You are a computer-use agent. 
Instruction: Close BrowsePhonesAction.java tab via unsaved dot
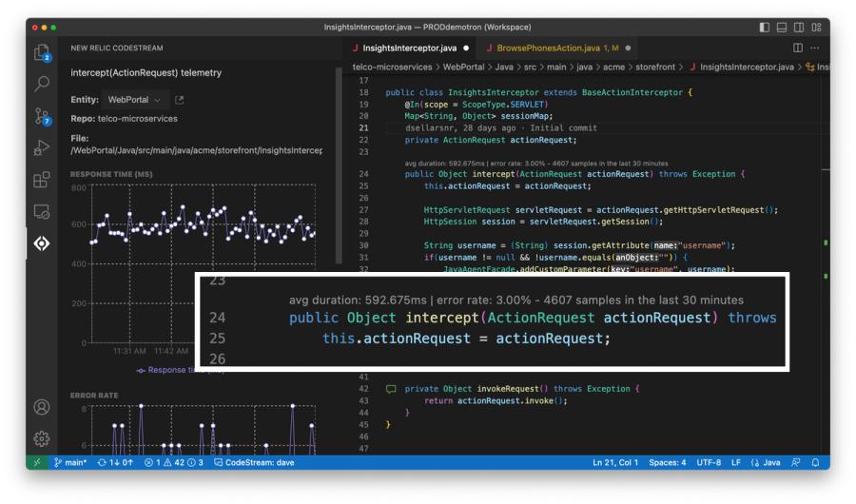628,48
